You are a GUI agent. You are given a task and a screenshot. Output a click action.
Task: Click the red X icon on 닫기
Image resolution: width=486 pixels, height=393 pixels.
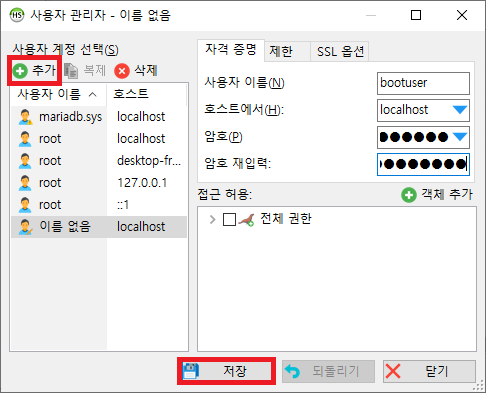393,371
